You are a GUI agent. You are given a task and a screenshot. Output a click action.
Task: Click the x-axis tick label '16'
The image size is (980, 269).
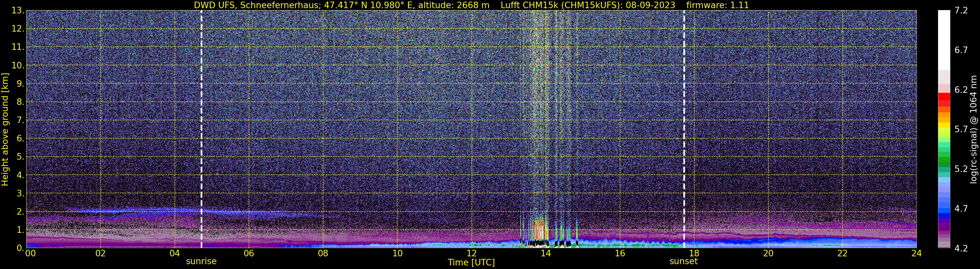pos(620,254)
